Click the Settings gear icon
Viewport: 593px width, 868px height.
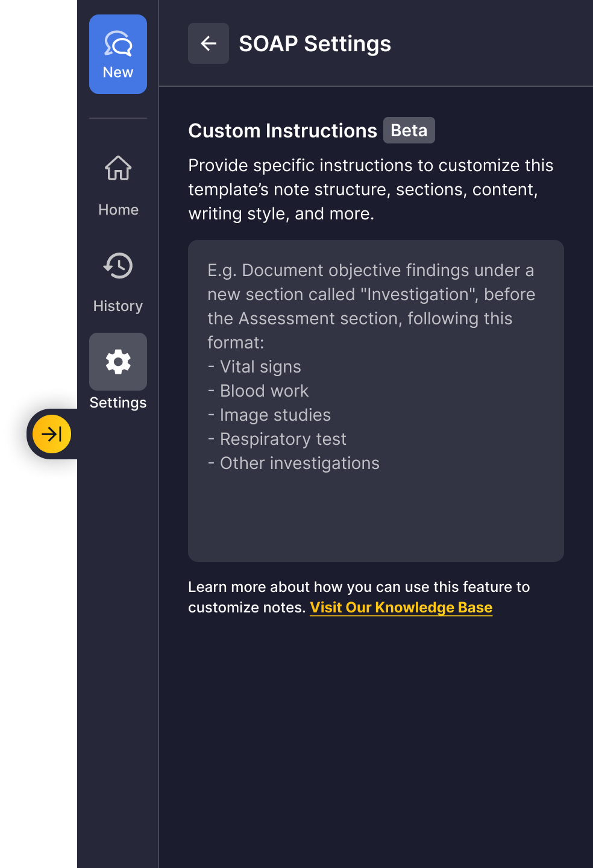tap(118, 362)
